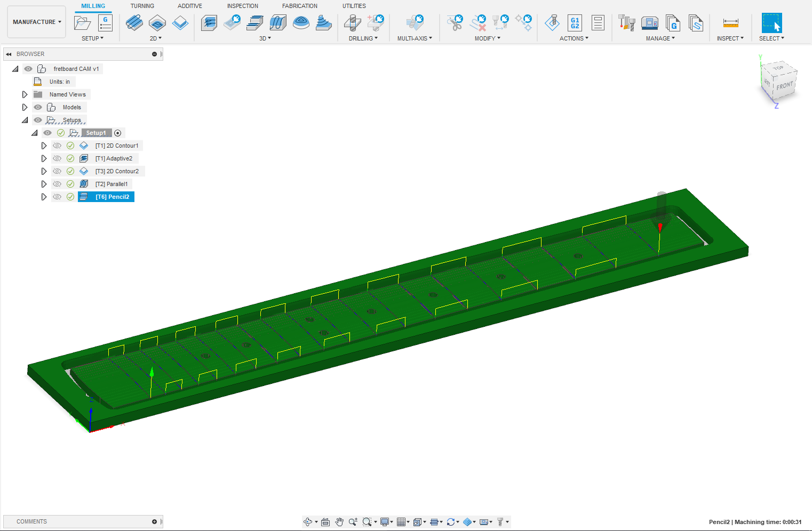Open the MANUFACTURE workspace dropdown

37,22
